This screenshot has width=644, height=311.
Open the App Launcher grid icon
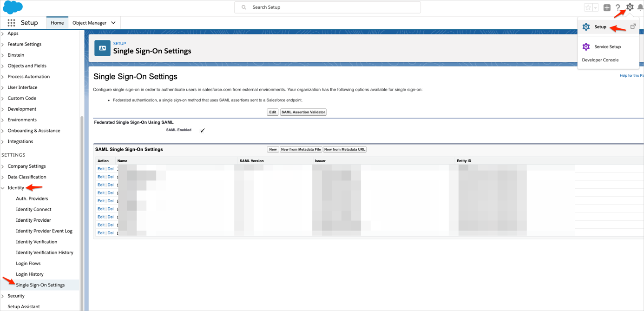11,23
